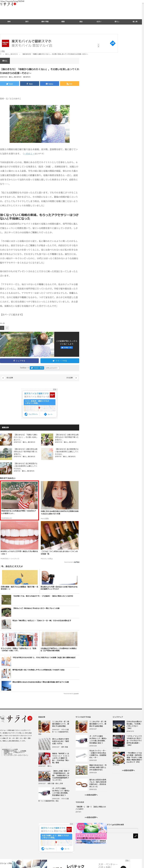
Task: Click the blue directions arrow in top ad
Action: [113, 43]
